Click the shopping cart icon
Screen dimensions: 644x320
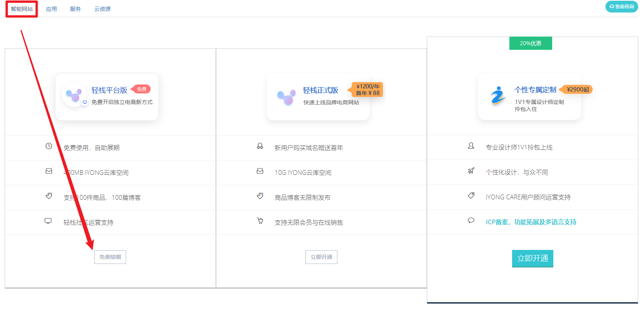pos(260,221)
